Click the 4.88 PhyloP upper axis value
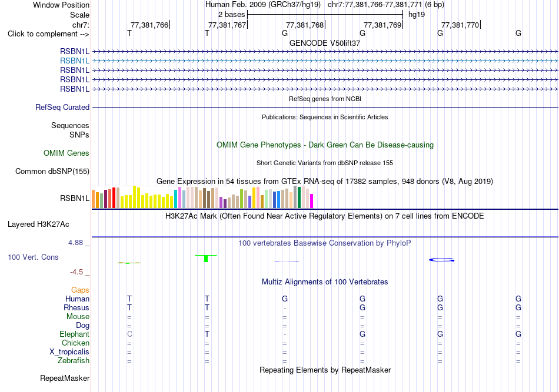Image resolution: width=559 pixels, height=392 pixels. 75,243
